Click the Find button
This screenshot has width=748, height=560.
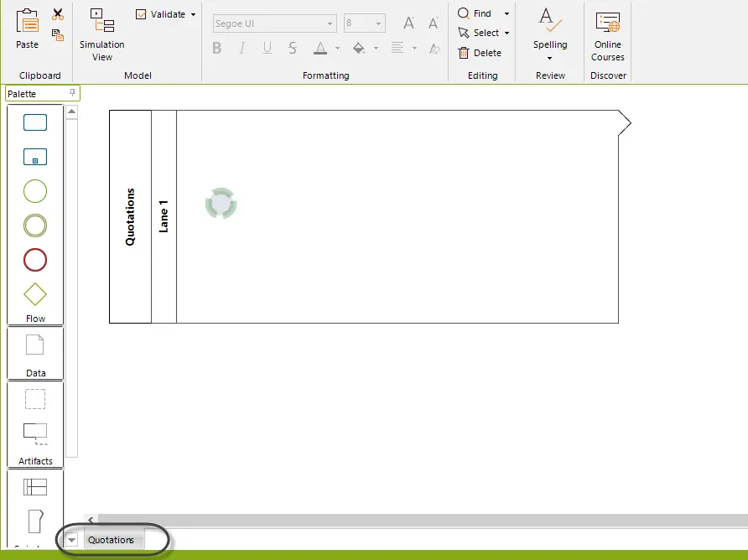point(475,13)
